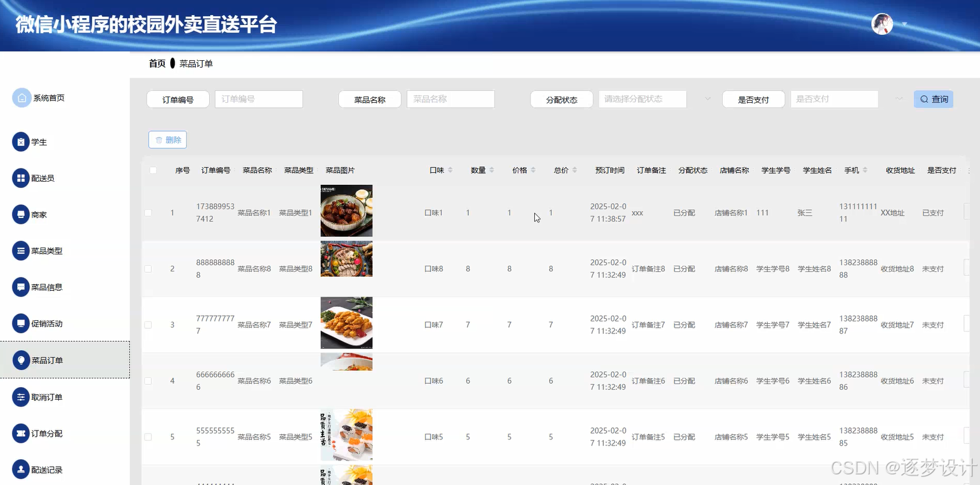Viewport: 980px width, 485px height.
Task: Go to 学生 menu item
Action: pyautogui.click(x=39, y=142)
